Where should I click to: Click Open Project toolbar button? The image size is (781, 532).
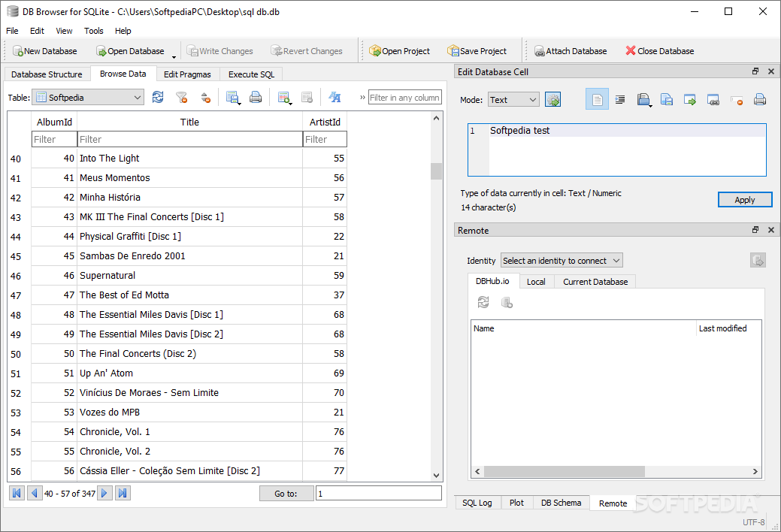coord(399,51)
